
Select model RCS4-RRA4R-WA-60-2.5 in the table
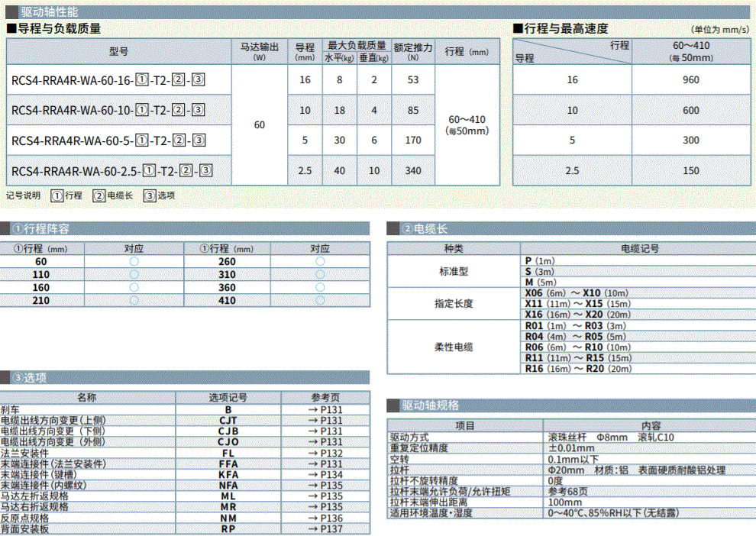click(x=111, y=170)
